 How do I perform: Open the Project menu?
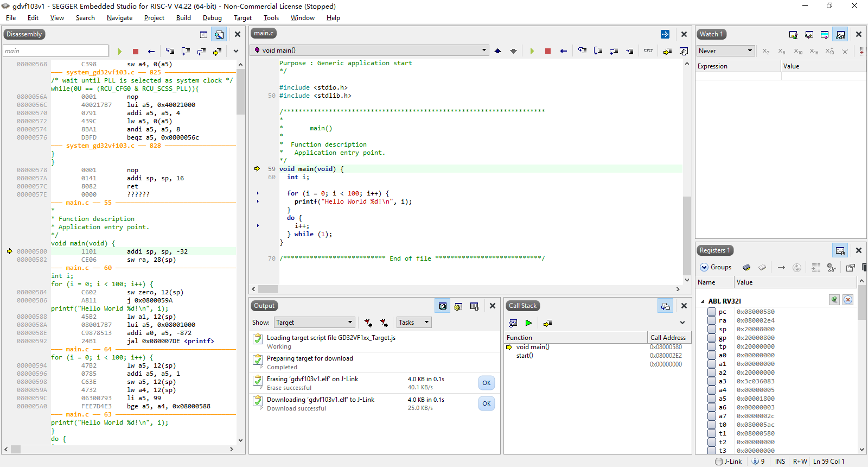pos(154,18)
